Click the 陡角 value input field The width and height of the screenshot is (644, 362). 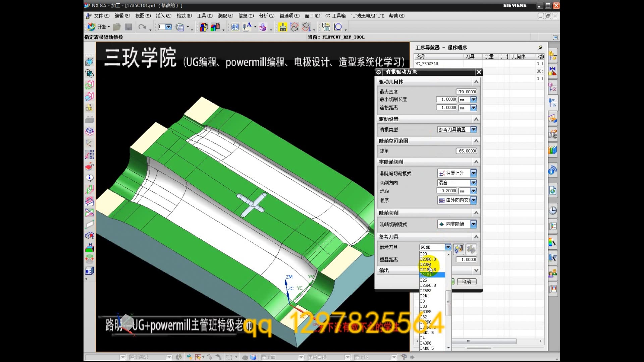click(466, 151)
